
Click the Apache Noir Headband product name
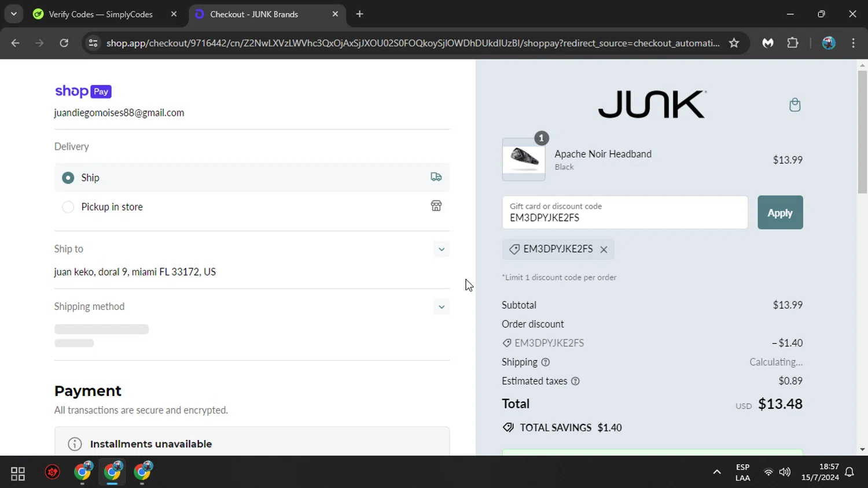(x=603, y=154)
